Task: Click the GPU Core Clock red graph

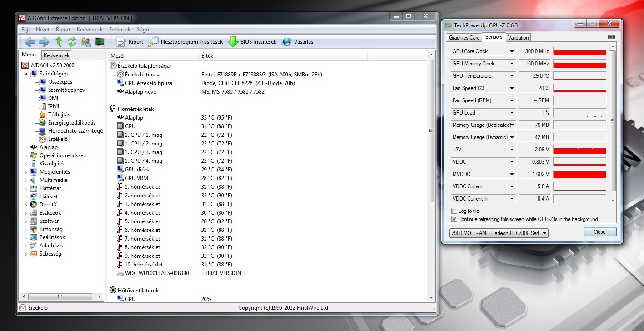Action: (x=579, y=51)
